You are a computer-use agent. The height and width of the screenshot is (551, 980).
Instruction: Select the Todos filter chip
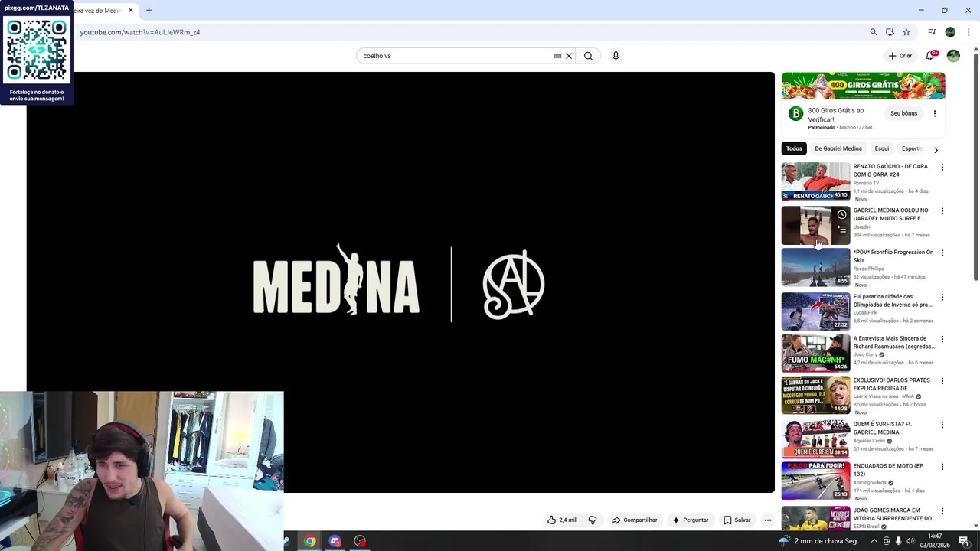(x=794, y=148)
